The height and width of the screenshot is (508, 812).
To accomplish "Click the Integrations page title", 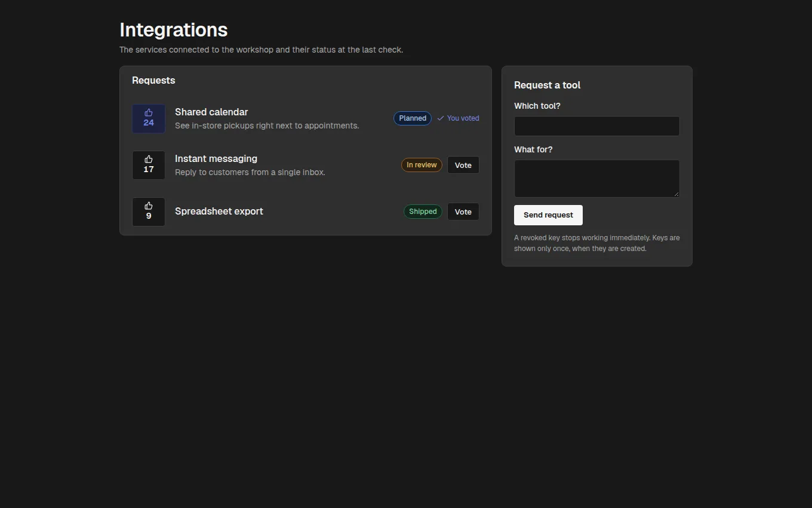I will click(x=174, y=30).
